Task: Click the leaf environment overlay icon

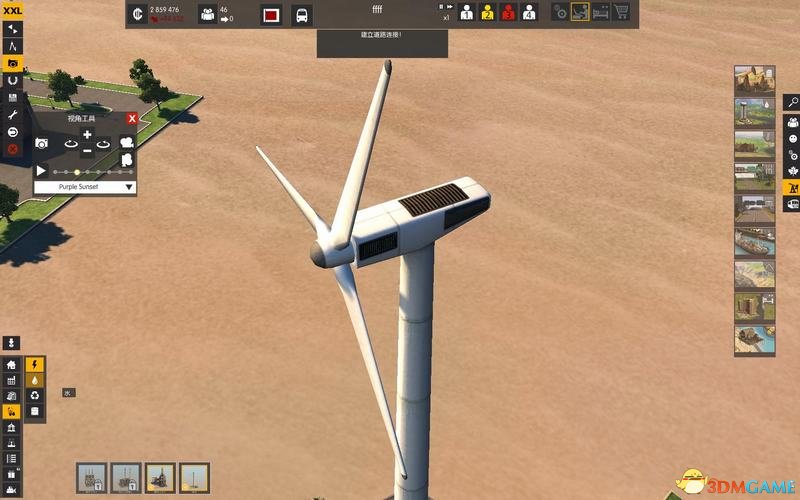Action: click(792, 171)
